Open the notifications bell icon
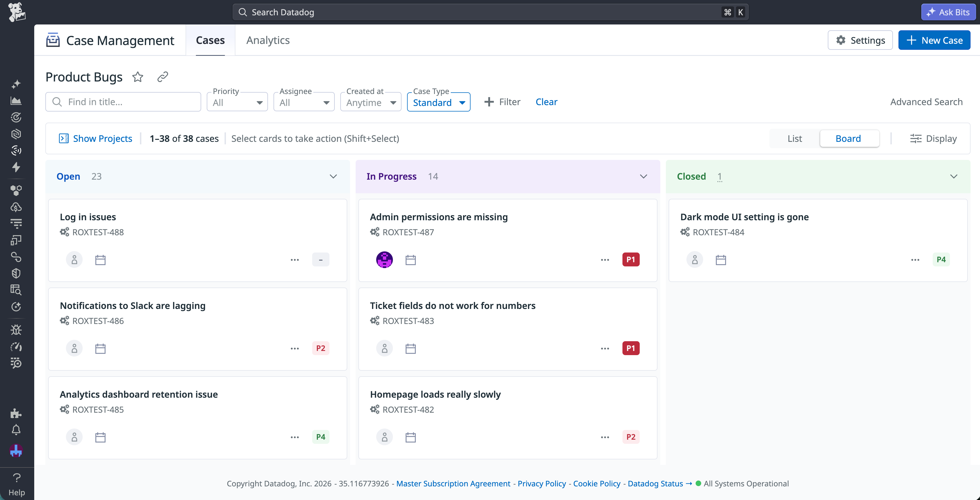 click(x=16, y=430)
